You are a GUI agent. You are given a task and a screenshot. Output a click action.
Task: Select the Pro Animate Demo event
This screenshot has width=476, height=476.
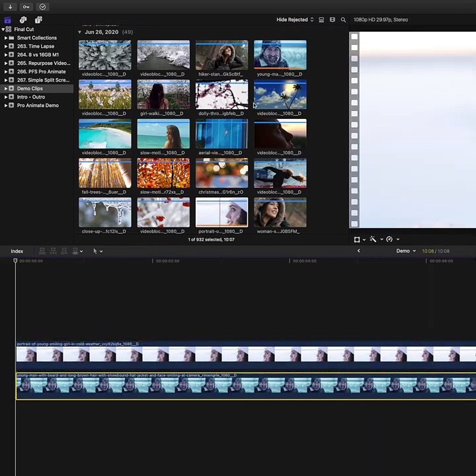point(37,106)
